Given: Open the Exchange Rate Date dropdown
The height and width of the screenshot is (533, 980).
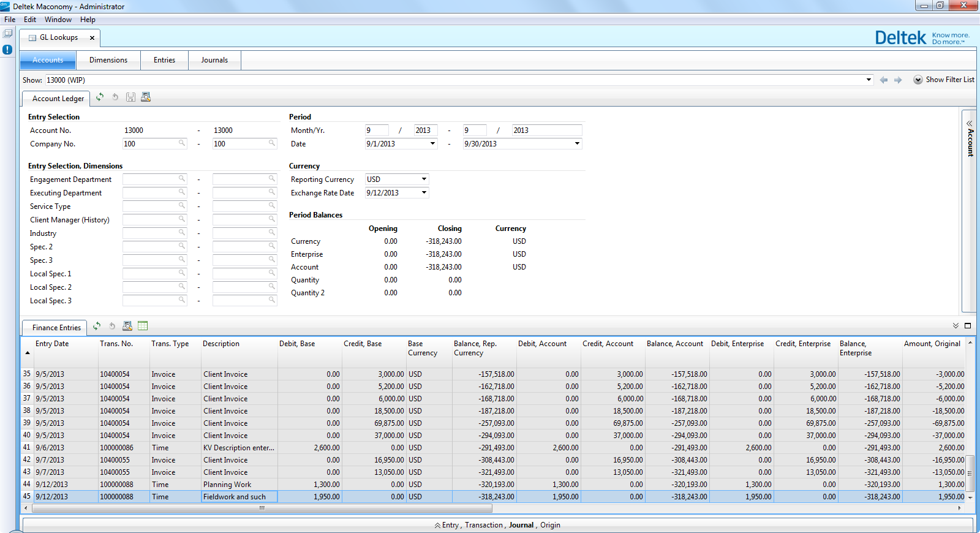Looking at the screenshot, I should coord(424,192).
